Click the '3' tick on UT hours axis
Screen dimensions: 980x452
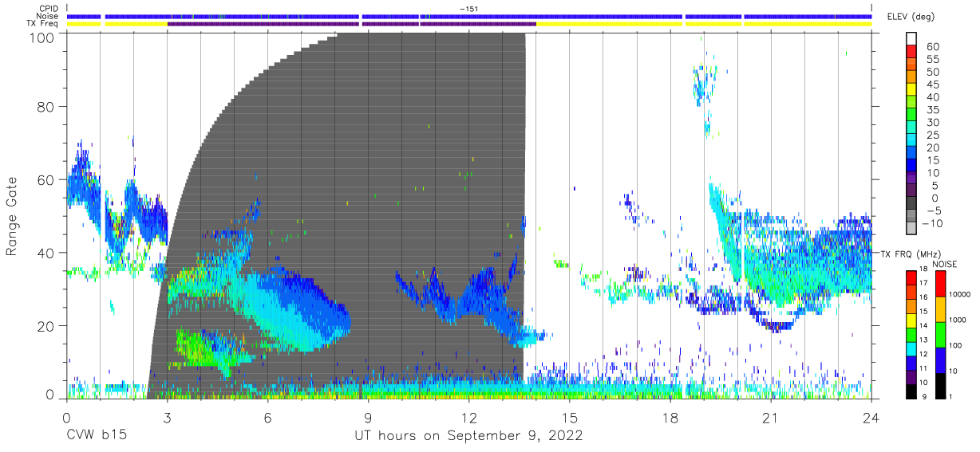click(x=167, y=417)
